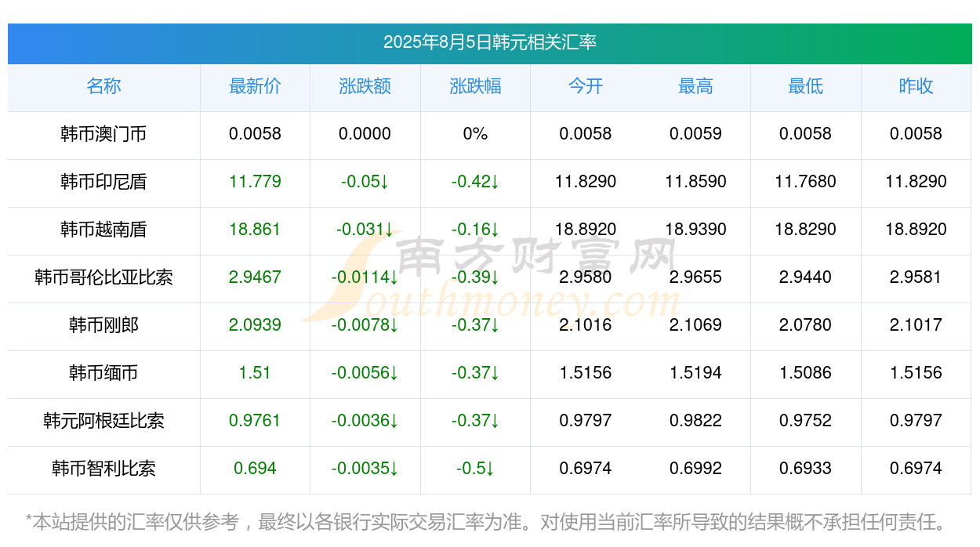Click the 韩币越南盾 row name
Viewport: 980px width, 547px height.
[x=103, y=230]
